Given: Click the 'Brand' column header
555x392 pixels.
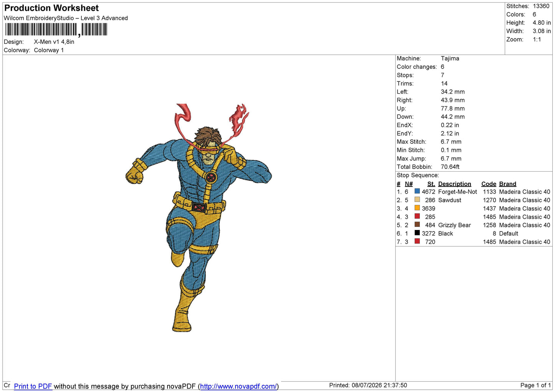Looking at the screenshot, I should [507, 184].
